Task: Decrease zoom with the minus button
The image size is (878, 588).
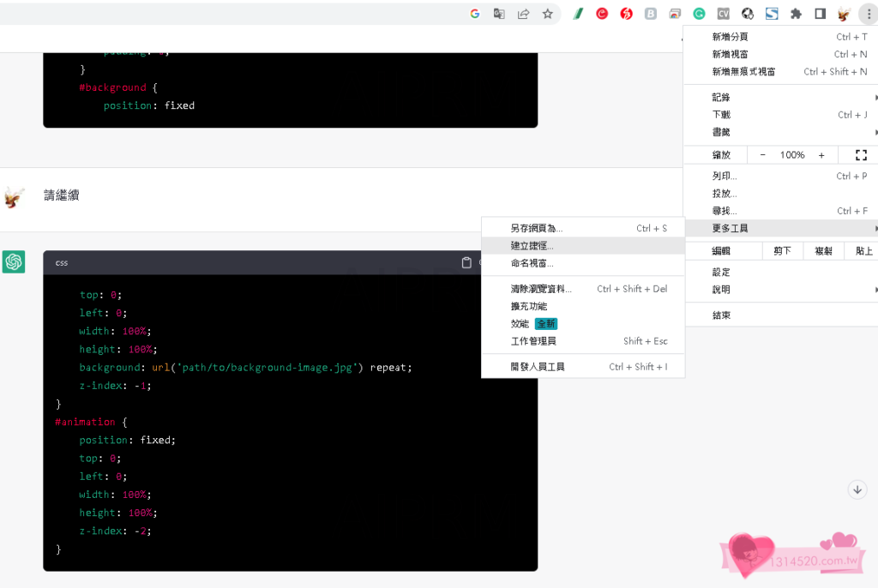Action: pos(763,155)
